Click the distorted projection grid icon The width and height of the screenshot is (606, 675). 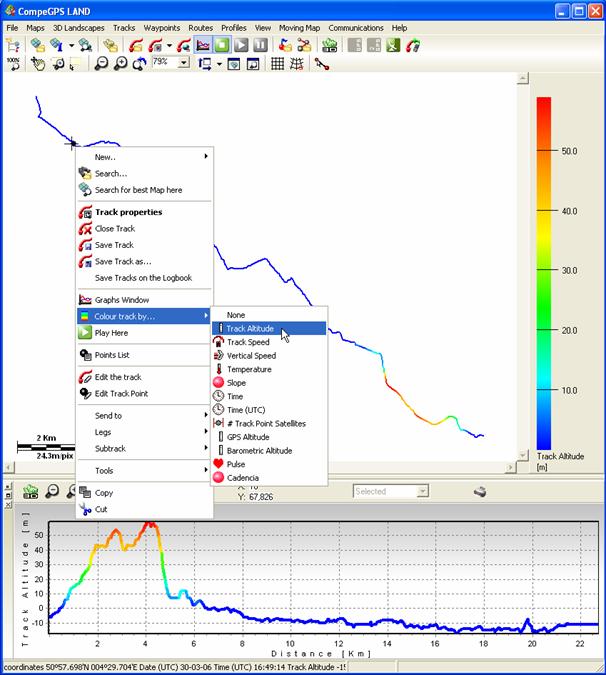click(x=297, y=64)
